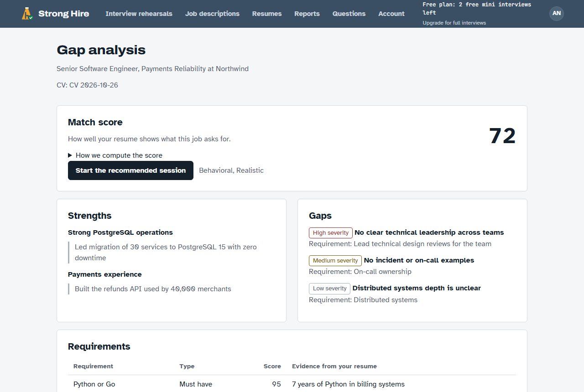Click the Type column header

187,366
